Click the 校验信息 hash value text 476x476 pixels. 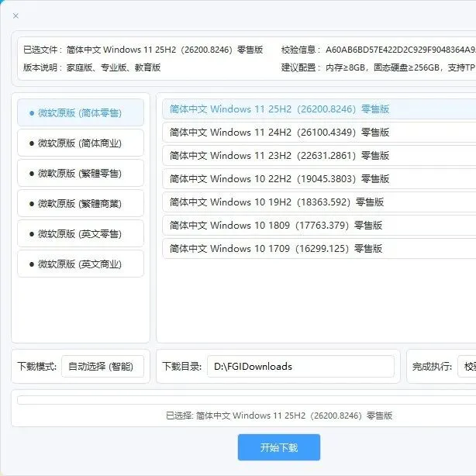[x=401, y=50]
